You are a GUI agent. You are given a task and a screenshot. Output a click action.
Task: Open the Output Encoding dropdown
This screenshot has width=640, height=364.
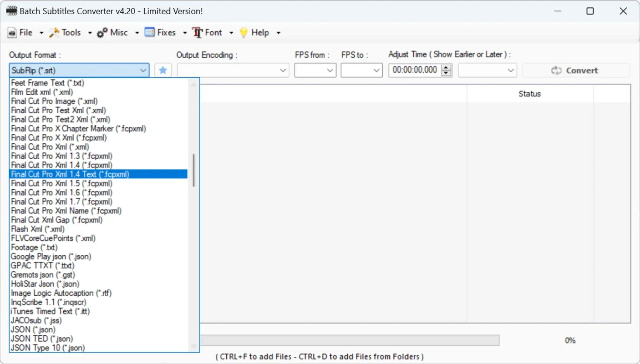(233, 71)
